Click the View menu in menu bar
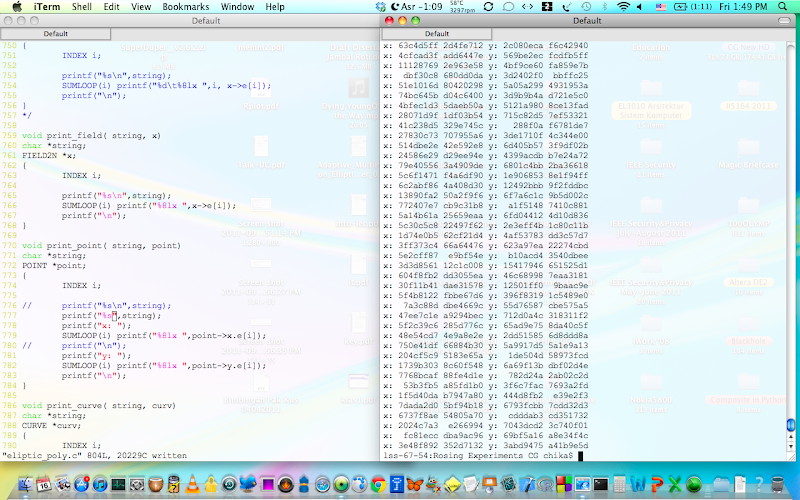This screenshot has height=500, width=800. pyautogui.click(x=142, y=6)
